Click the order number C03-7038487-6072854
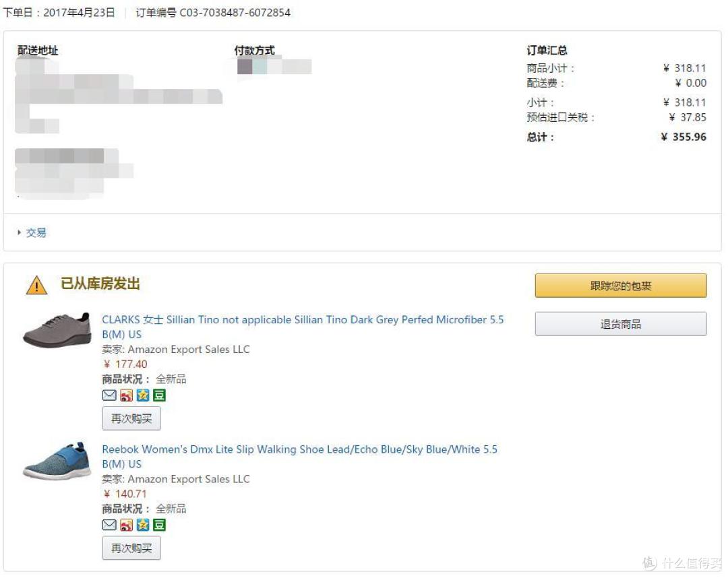Image resolution: width=728 pixels, height=578 pixels. (x=235, y=13)
